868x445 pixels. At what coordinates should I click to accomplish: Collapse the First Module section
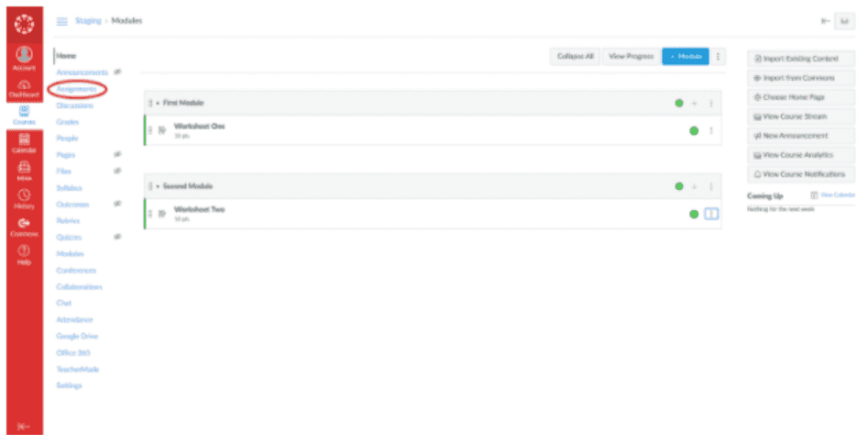[158, 103]
